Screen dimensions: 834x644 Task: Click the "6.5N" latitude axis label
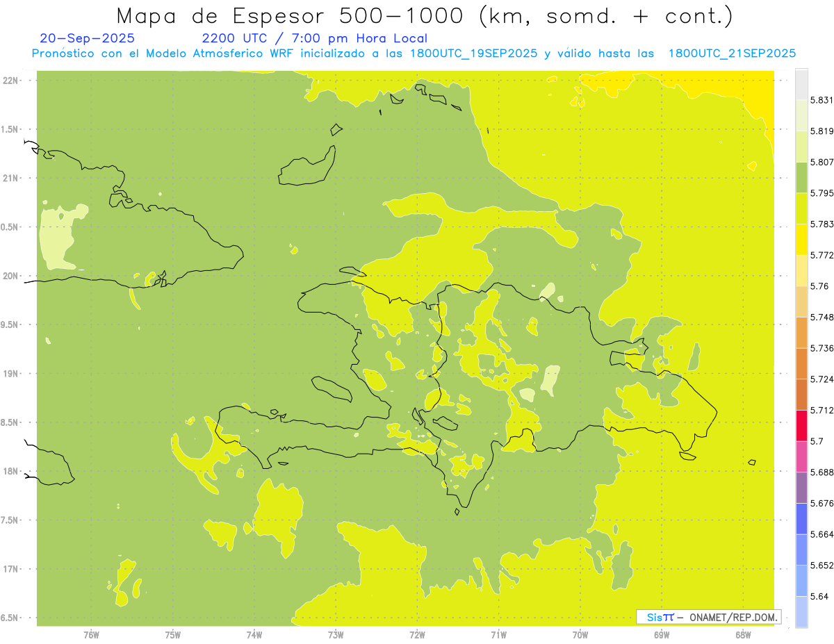pyautogui.click(x=10, y=618)
